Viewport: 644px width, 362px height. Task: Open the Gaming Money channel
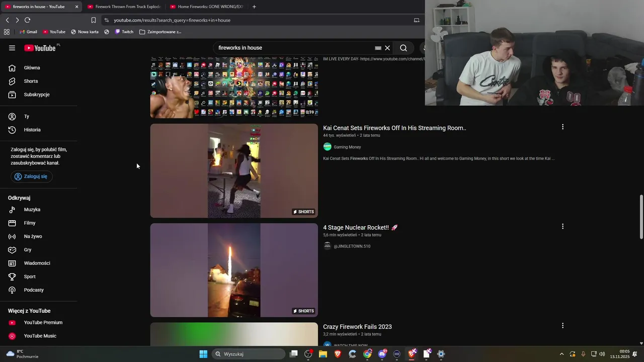pos(347,147)
